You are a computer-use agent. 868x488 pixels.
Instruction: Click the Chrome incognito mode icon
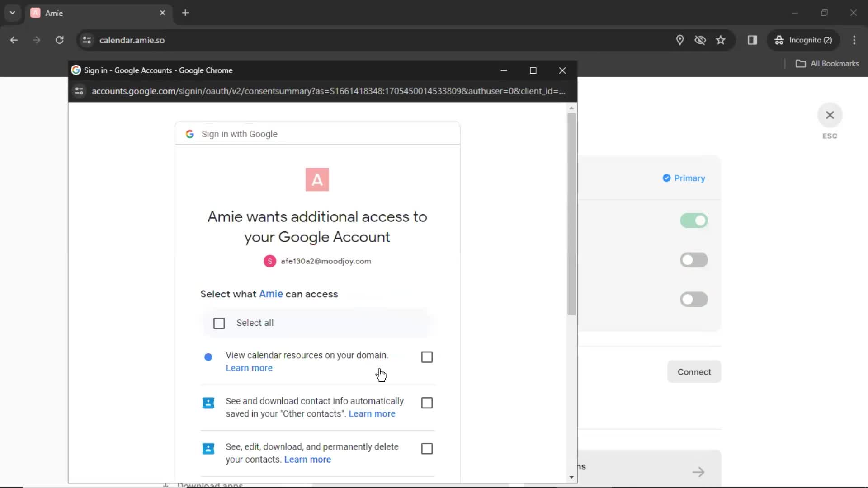(x=779, y=40)
